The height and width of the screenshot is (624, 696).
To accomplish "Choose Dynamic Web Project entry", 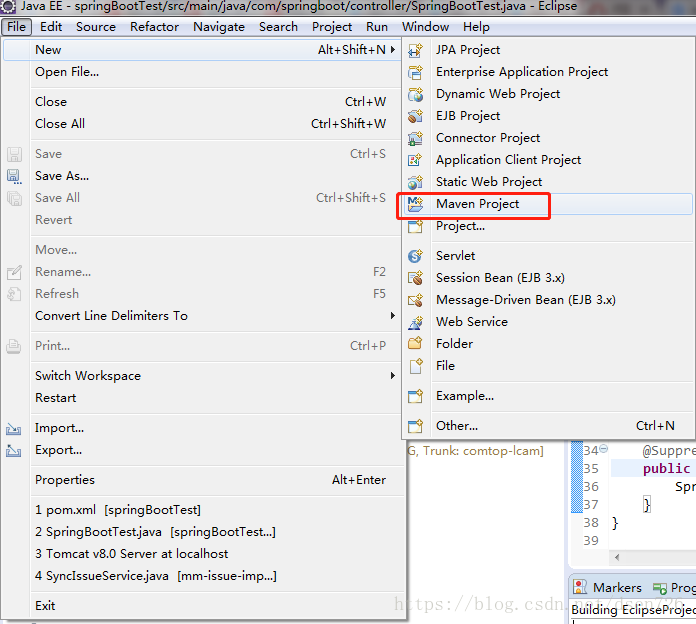I will pyautogui.click(x=548, y=94).
